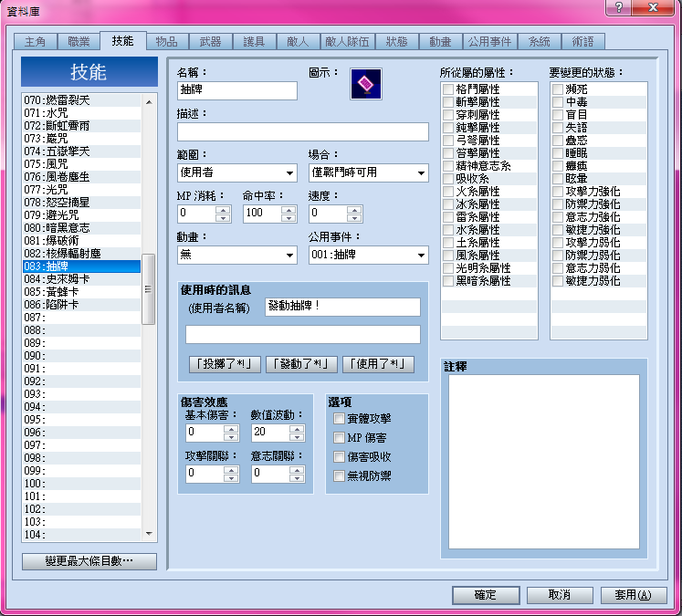Open 狀態 tab

click(x=396, y=42)
